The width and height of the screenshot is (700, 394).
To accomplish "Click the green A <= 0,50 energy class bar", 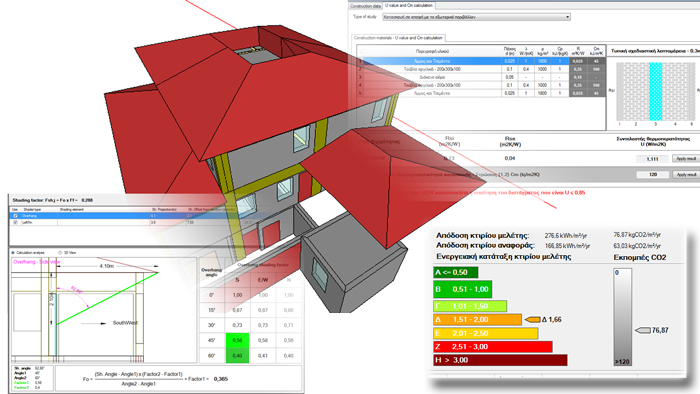I will pyautogui.click(x=455, y=272).
